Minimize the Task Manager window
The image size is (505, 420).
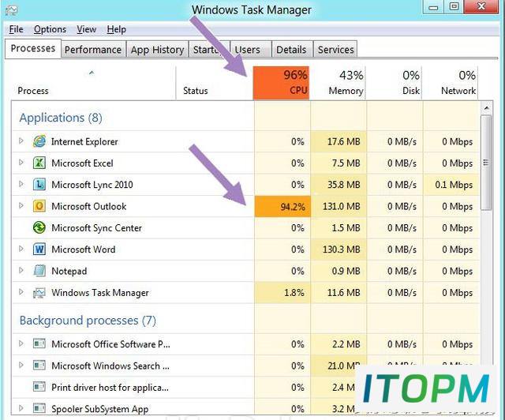433,7
